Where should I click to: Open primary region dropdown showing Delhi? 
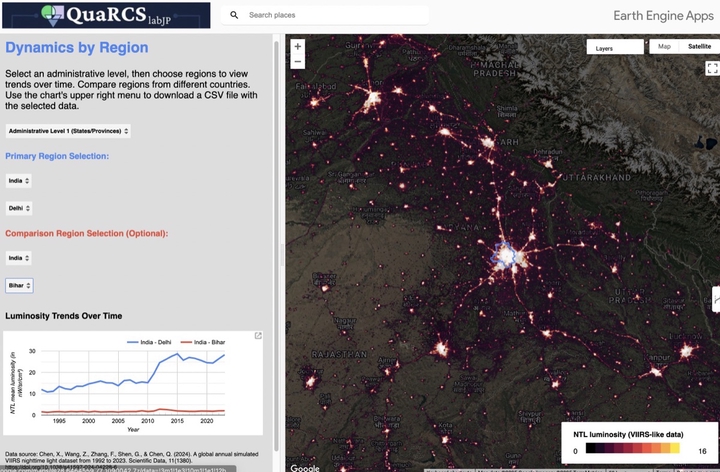tap(20, 209)
